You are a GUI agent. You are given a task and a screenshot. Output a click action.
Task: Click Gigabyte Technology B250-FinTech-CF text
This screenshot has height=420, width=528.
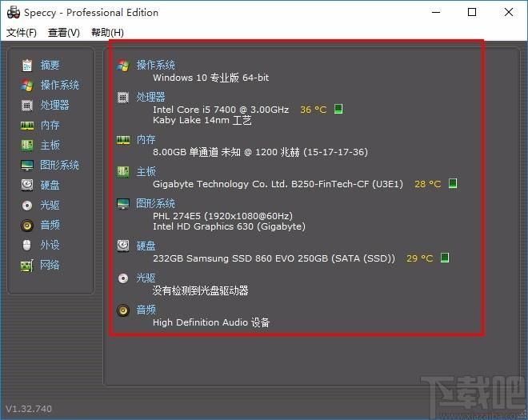pos(278,184)
